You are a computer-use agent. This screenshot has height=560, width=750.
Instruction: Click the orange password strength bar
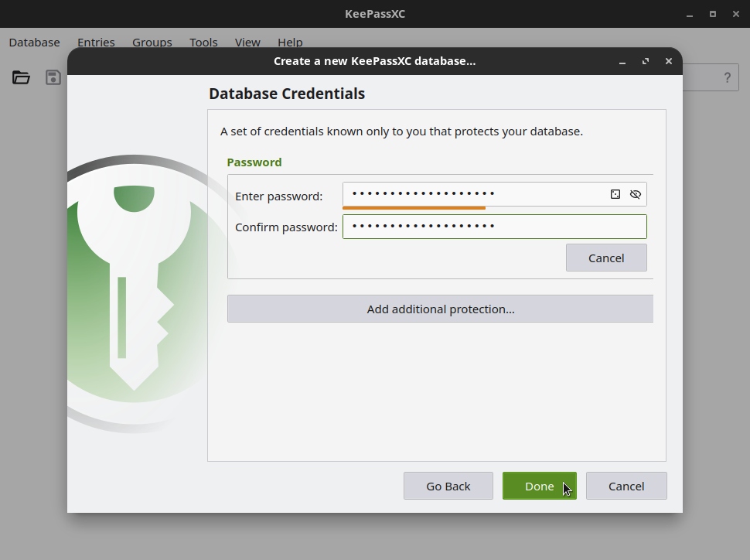point(414,208)
